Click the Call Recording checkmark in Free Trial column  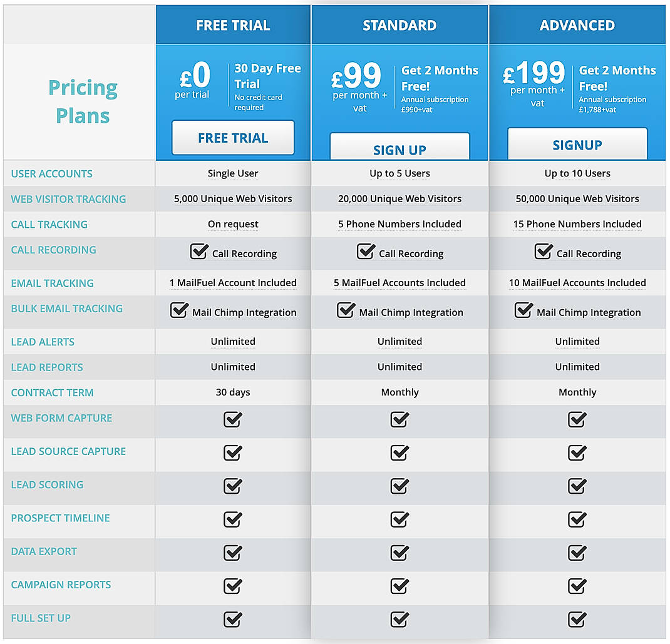199,252
